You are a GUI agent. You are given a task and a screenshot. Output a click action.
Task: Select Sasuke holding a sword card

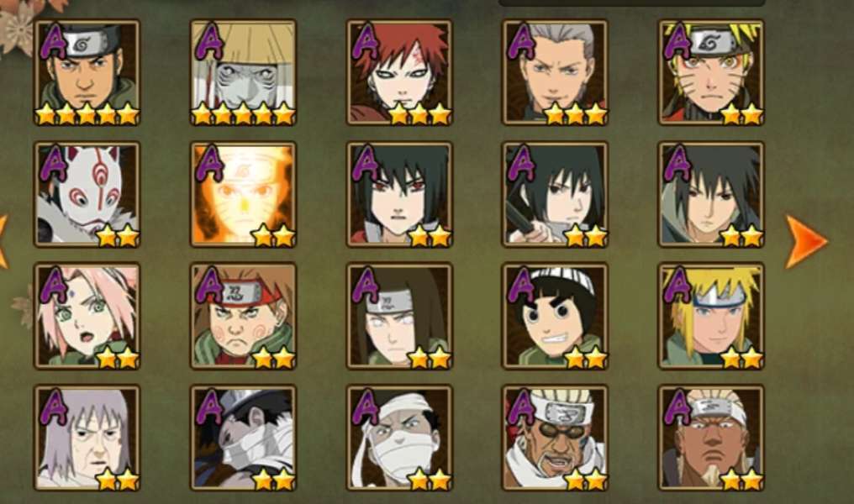click(x=555, y=194)
